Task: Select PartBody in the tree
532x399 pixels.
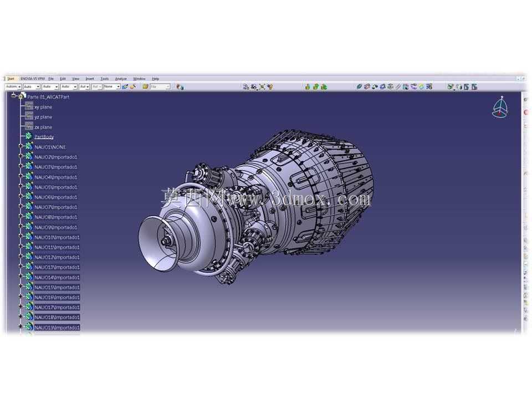Action: click(x=44, y=137)
